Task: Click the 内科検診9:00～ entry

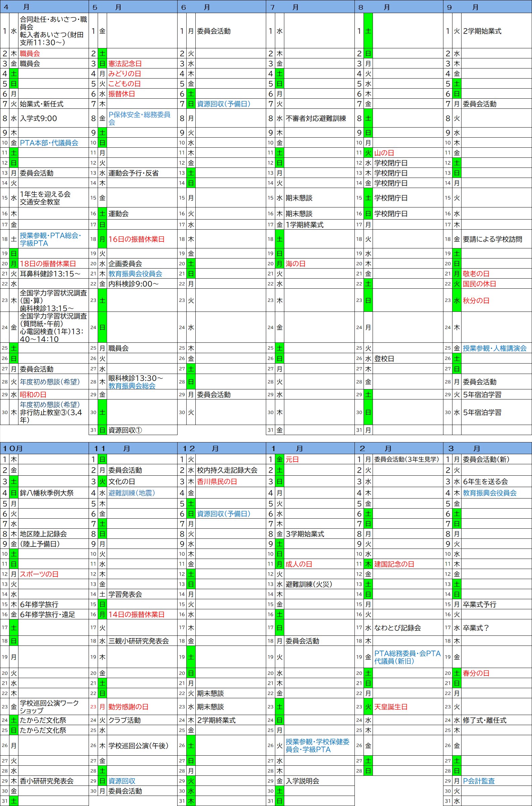Action: [133, 284]
